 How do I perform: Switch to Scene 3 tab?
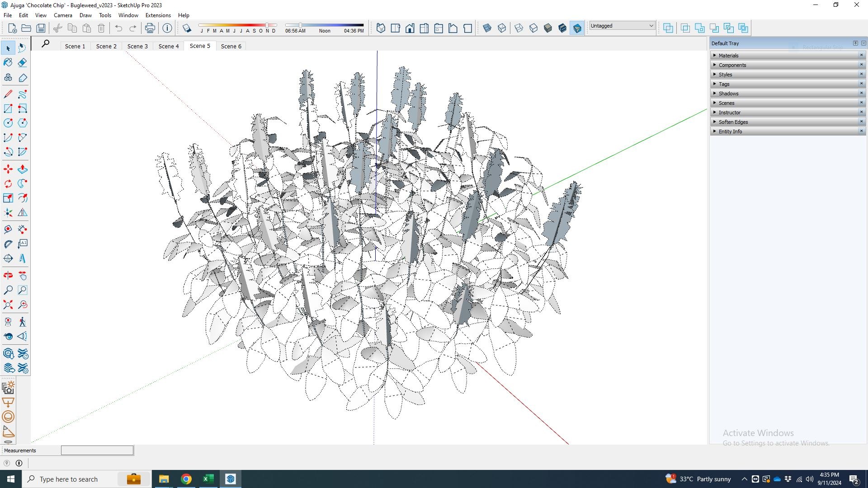pyautogui.click(x=137, y=46)
